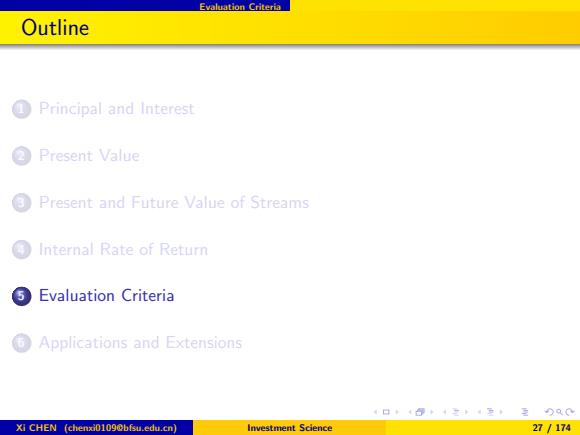Screen dimensions: 580x435
Task: Click the author name Xi CHEN footer
Action: coord(36,428)
